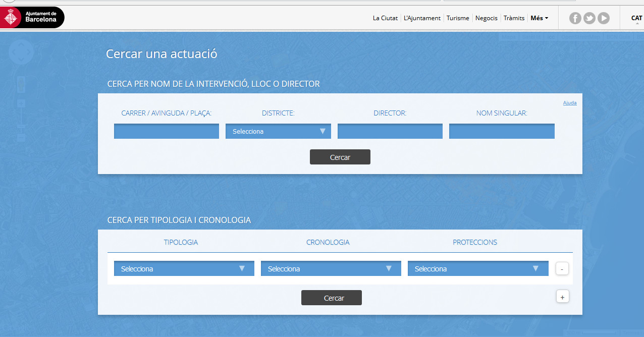
Task: Open the Tràmits menu item
Action: click(514, 18)
